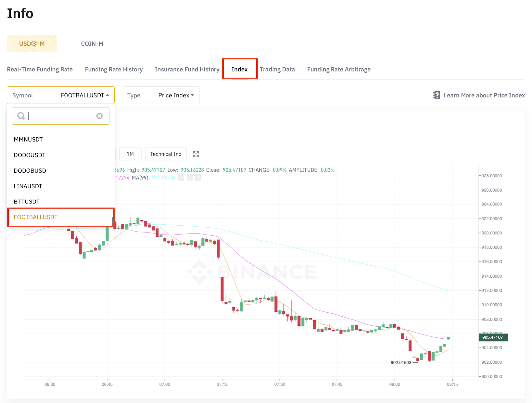This screenshot has height=403, width=532.
Task: Remove MA indicator with the X icon
Action: [198, 178]
